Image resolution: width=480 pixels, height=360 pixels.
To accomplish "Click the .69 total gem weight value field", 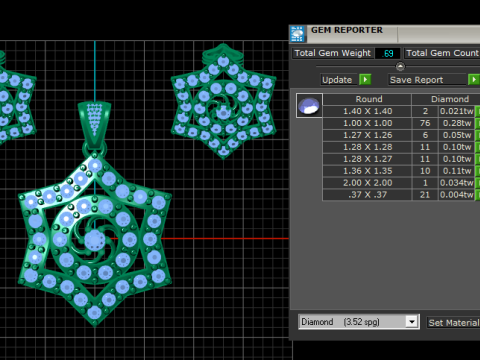I will pos(387,53).
